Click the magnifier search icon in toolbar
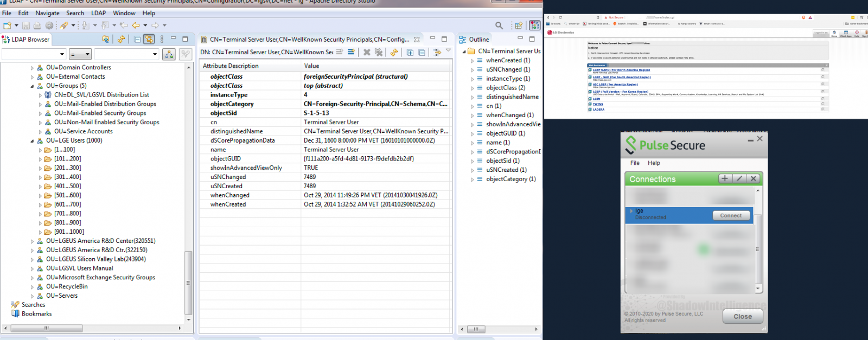This screenshot has height=340, width=868. [x=499, y=25]
